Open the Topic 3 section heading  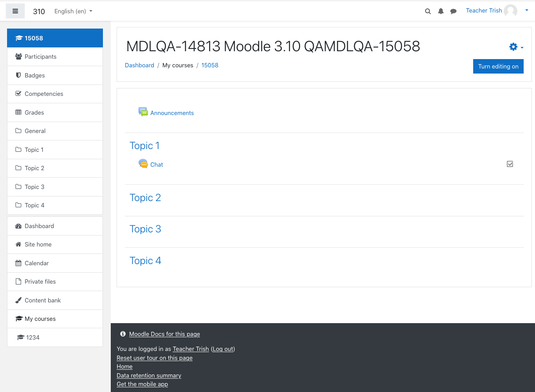[x=145, y=229]
